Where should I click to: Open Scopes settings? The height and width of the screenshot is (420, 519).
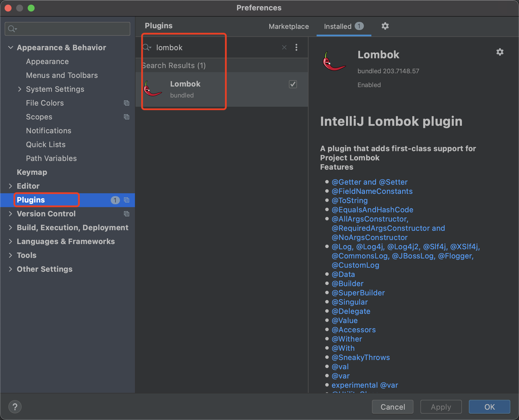coord(39,117)
